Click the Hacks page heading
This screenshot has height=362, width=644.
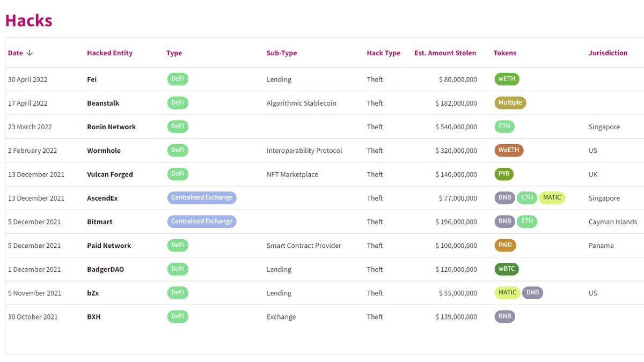29,20
